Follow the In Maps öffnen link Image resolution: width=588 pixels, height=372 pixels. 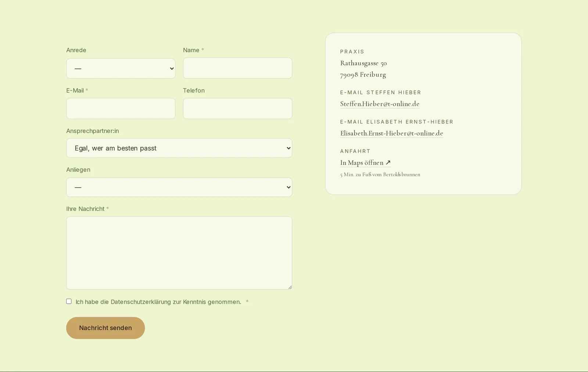[365, 163]
